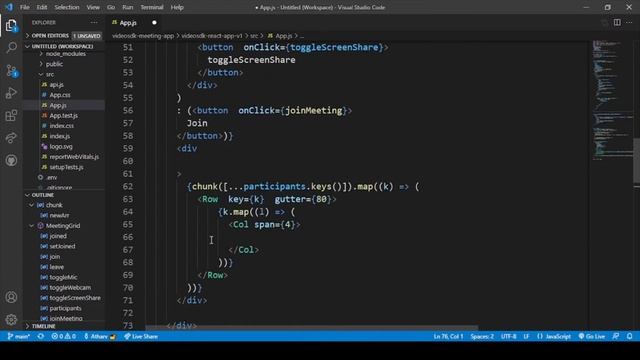Change the UTF-8 encoding setting
Image resolution: width=640 pixels, height=360 pixels.
point(509,336)
